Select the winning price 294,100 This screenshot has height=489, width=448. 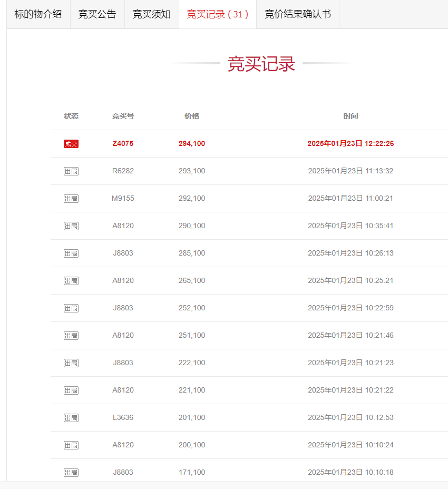coord(192,143)
